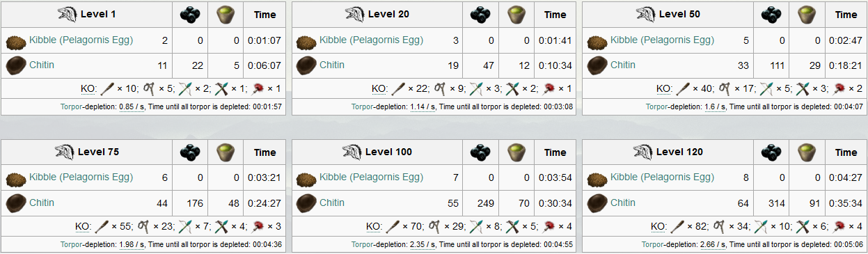Click the Narcotic bowl icon in Level 120 table
The height and width of the screenshot is (254, 868).
(x=807, y=152)
